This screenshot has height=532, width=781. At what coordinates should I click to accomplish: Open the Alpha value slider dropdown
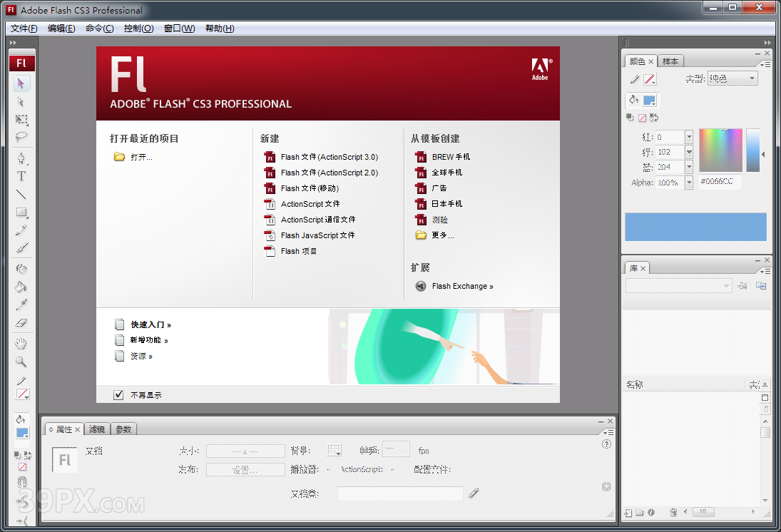click(x=689, y=183)
